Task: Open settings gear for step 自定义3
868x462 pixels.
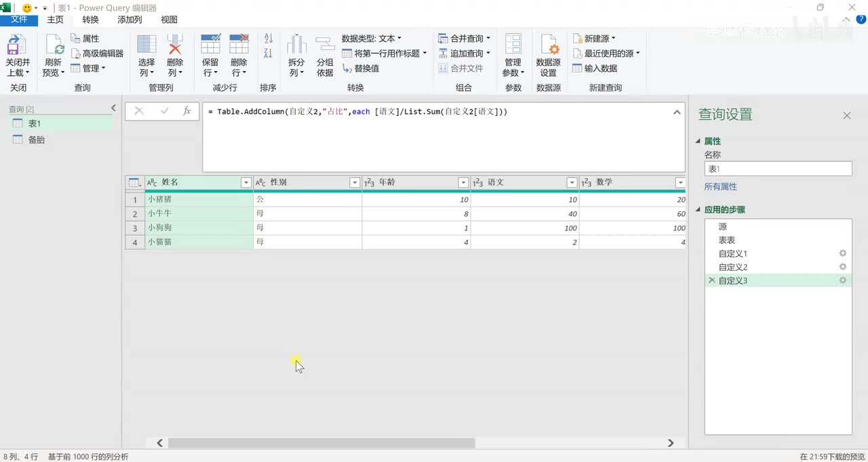Action: (843, 280)
